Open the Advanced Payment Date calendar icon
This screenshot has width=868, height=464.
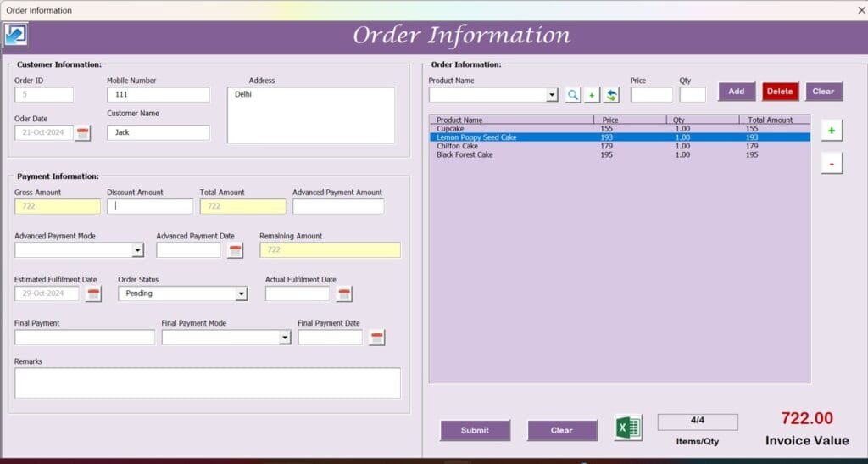[x=235, y=250]
